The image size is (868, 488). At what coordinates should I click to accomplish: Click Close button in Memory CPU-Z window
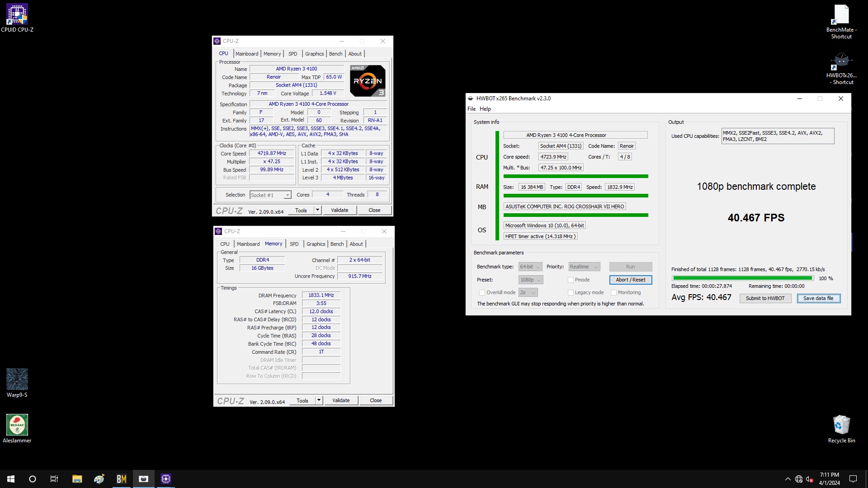coord(376,400)
